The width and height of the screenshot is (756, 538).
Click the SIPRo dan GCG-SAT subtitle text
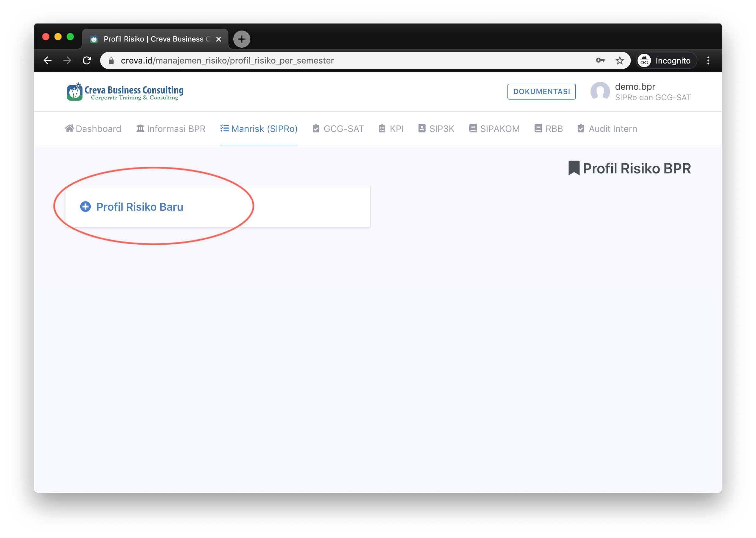coord(652,97)
